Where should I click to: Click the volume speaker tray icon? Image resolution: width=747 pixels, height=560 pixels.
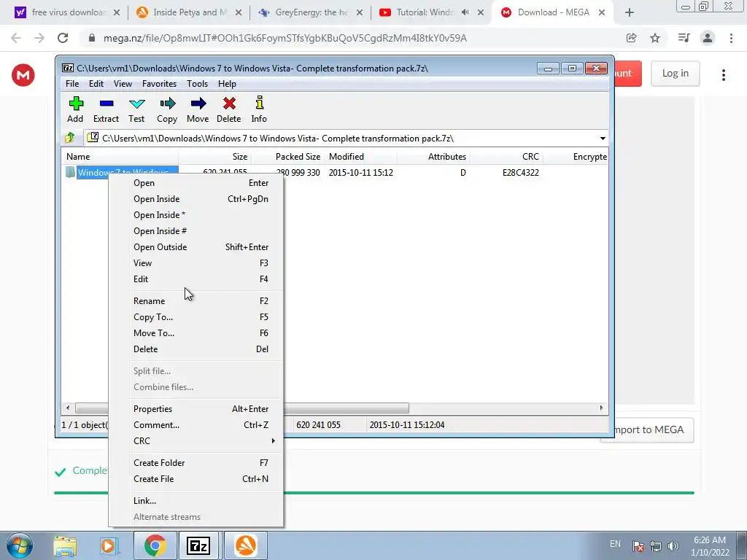[673, 545]
